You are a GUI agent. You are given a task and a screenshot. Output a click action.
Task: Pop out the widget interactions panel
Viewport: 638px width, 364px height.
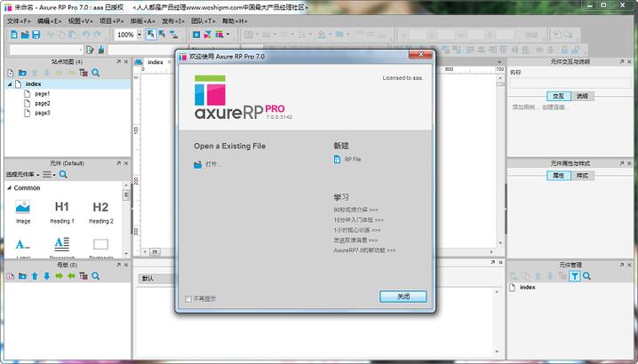point(622,62)
